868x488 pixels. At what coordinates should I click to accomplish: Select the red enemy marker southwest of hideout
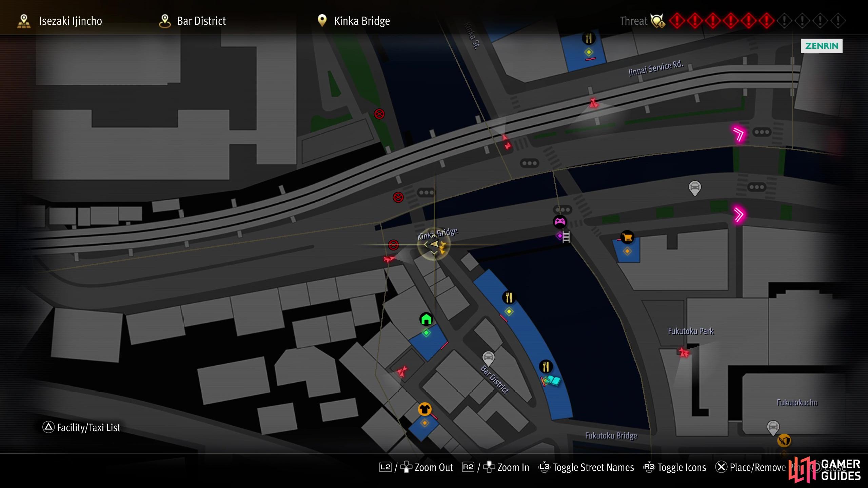point(402,371)
